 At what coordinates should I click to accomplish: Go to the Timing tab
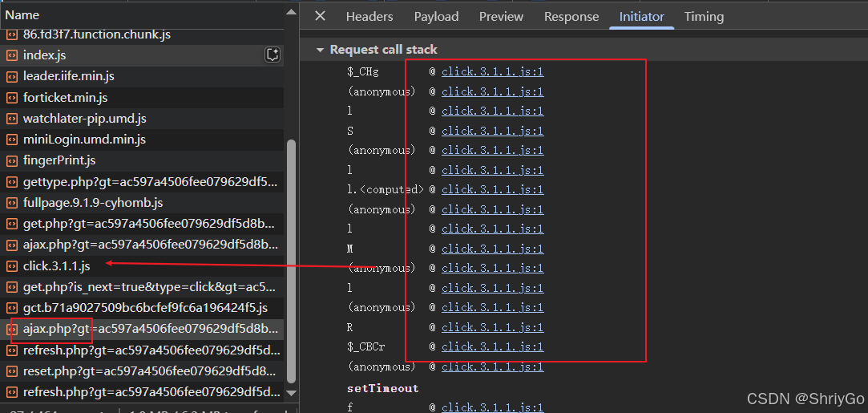tap(704, 17)
